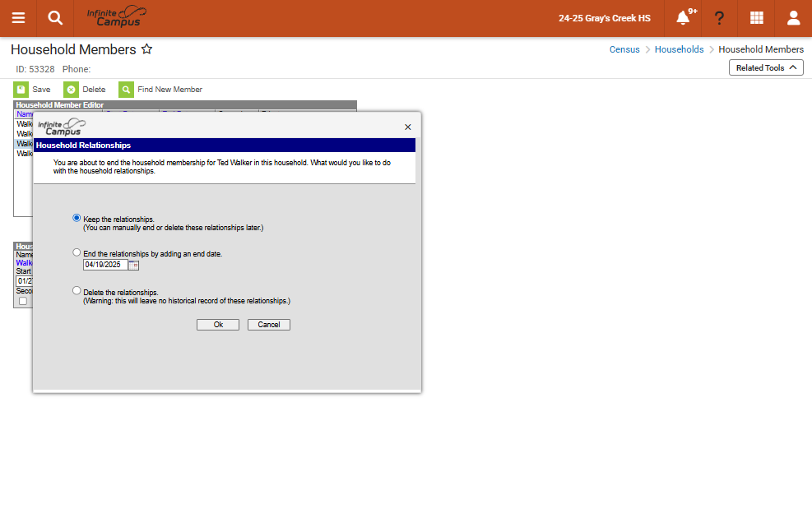Screen dimensions: 812x527
Task: Edit the end date field 04/19/2025
Action: [x=105, y=265]
